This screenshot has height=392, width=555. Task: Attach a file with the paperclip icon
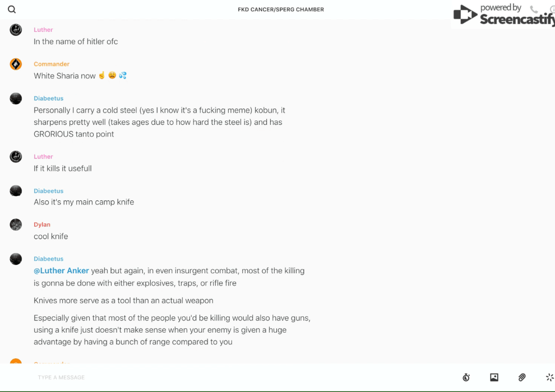tap(522, 377)
